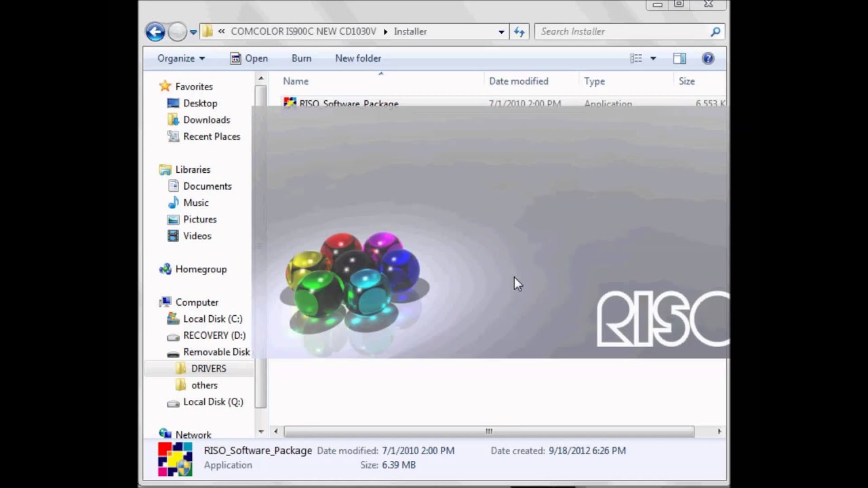Click Open in the command bar
This screenshot has height=488, width=868.
click(x=249, y=58)
